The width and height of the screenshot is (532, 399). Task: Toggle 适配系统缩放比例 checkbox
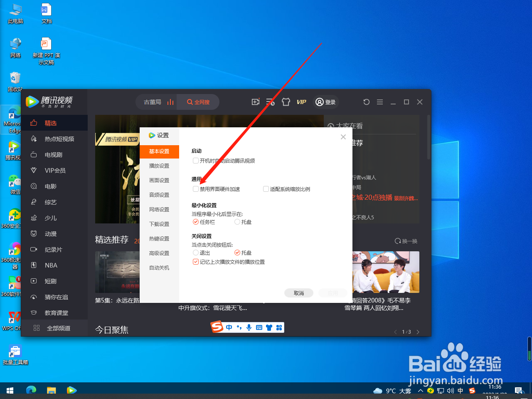pyautogui.click(x=266, y=189)
